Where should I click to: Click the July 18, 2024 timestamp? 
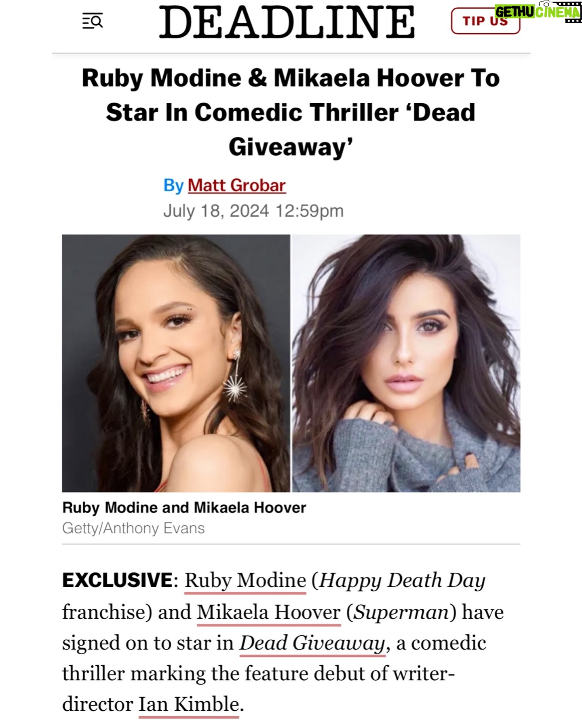[253, 211]
